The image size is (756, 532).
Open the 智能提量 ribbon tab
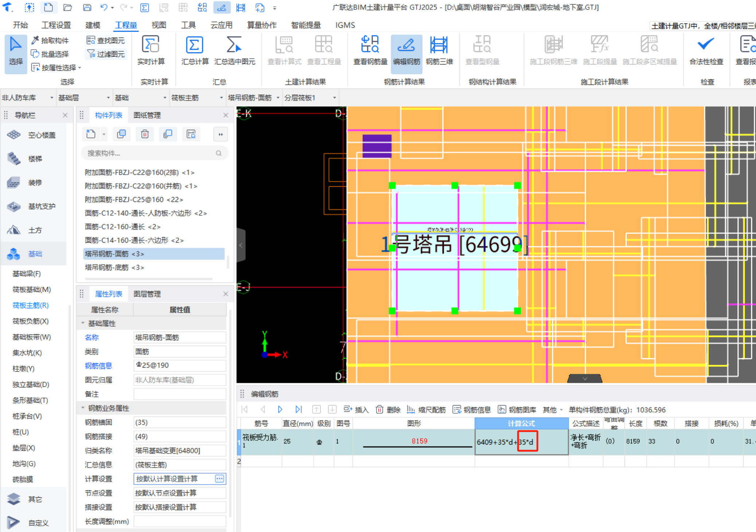pyautogui.click(x=306, y=25)
